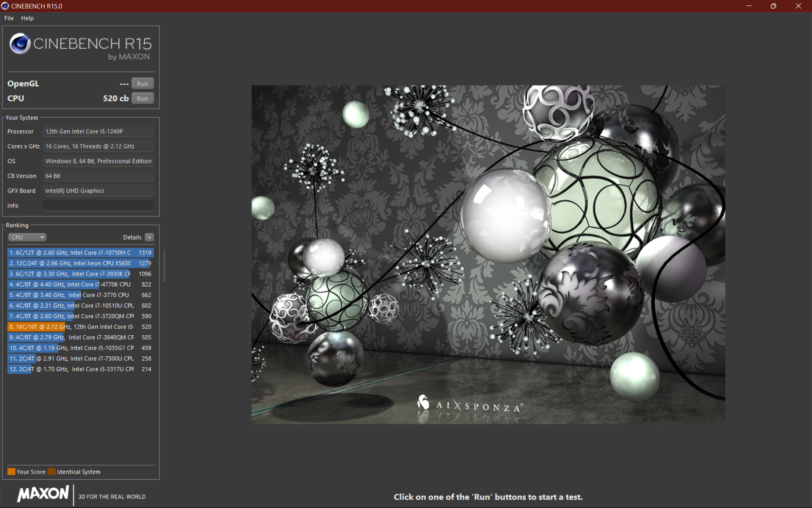Open the Help menu
The height and width of the screenshot is (508, 812).
coord(27,18)
